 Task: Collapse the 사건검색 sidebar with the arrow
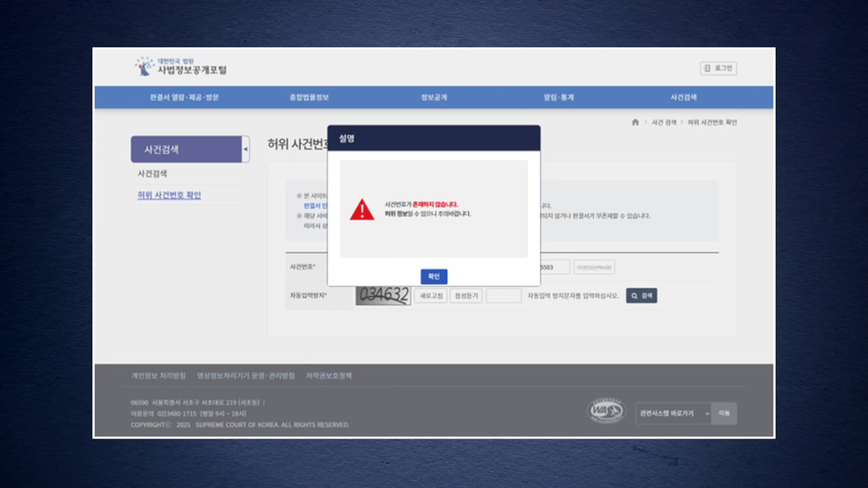click(245, 149)
